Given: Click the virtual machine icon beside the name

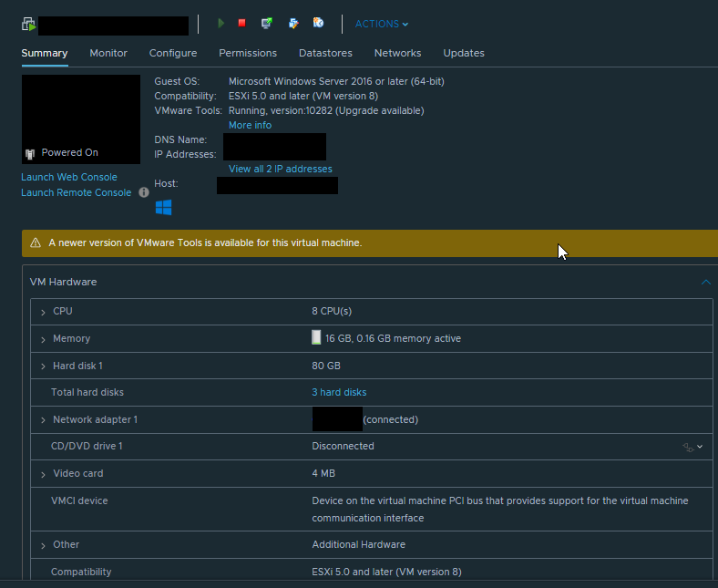Looking at the screenshot, I should point(28,24).
